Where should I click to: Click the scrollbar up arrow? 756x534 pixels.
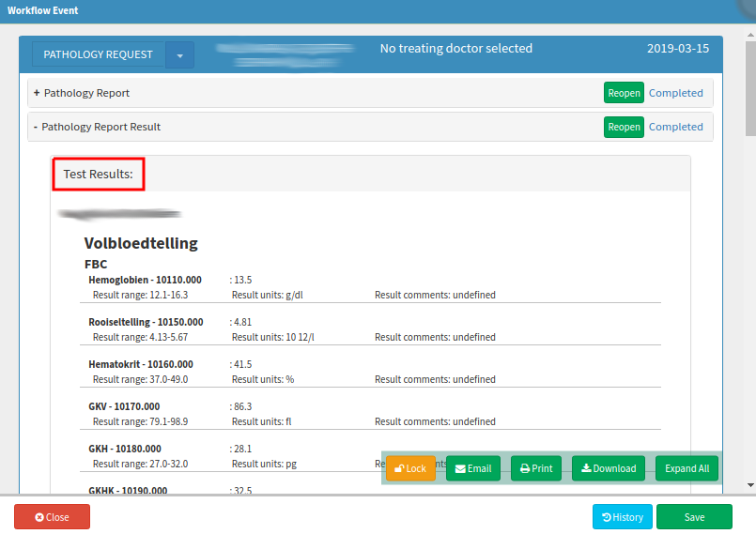749,31
